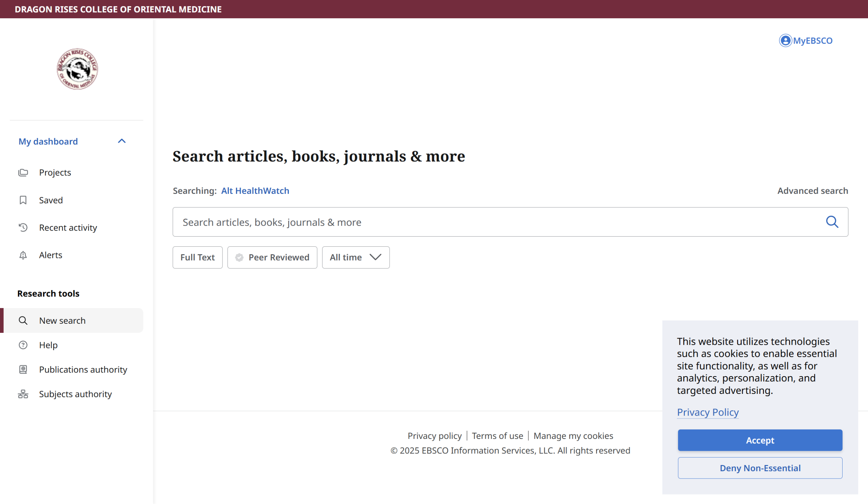The width and height of the screenshot is (868, 504).
Task: Open the Advanced search link
Action: [x=812, y=191]
